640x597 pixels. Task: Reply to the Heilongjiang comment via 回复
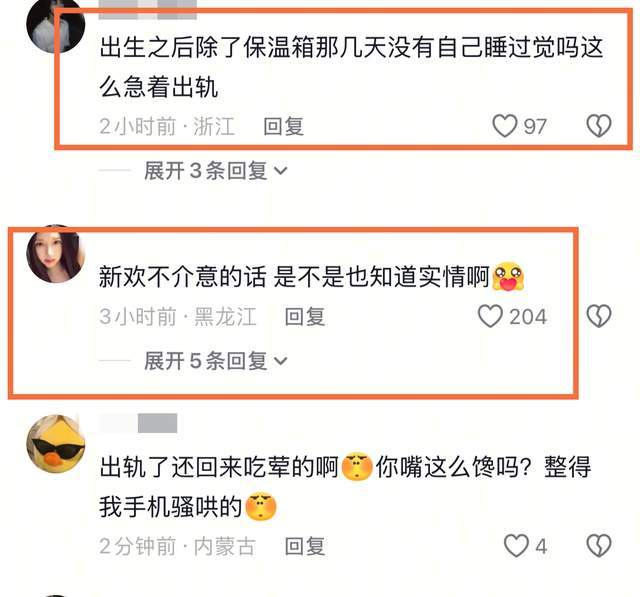pyautogui.click(x=305, y=317)
